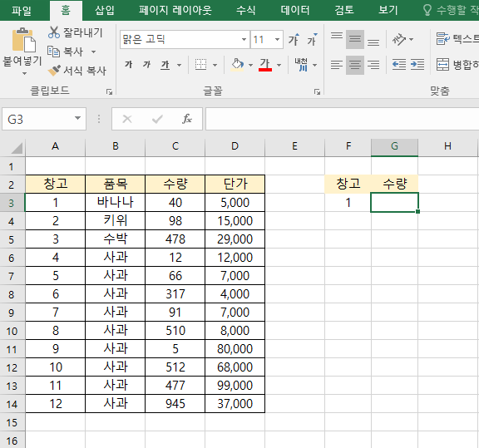Switch to the 삽입 tab
This screenshot has width=479, height=448.
coord(105,10)
